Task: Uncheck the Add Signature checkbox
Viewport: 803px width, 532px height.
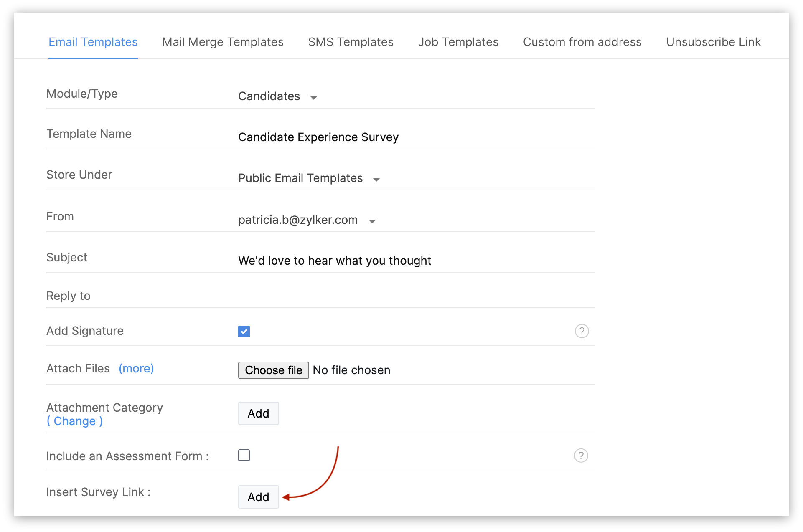Action: 244,332
